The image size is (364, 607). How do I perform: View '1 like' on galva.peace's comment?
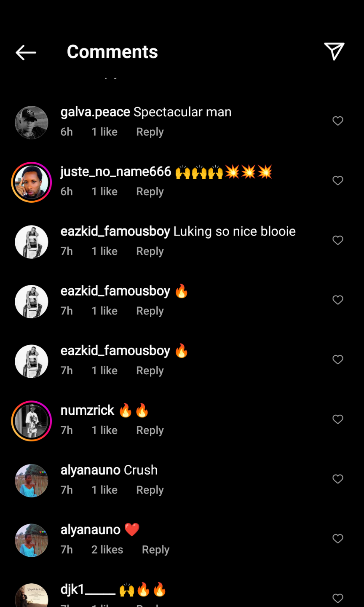tap(104, 132)
